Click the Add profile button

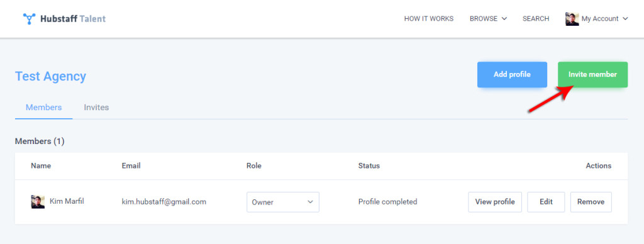tap(512, 75)
